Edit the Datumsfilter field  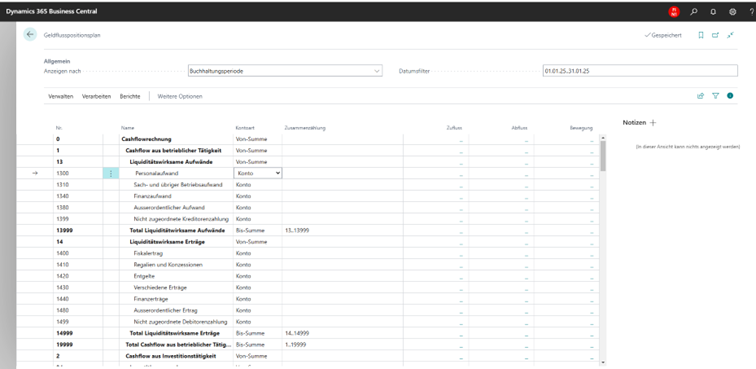[640, 71]
